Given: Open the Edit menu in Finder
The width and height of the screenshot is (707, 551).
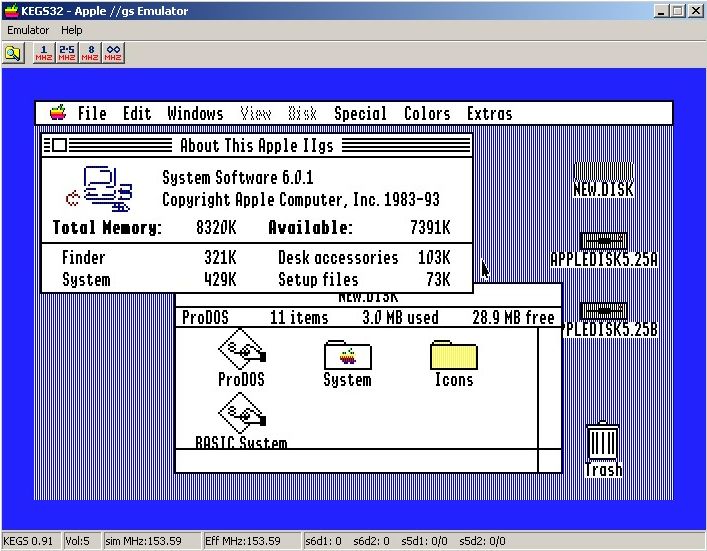Looking at the screenshot, I should point(137,113).
